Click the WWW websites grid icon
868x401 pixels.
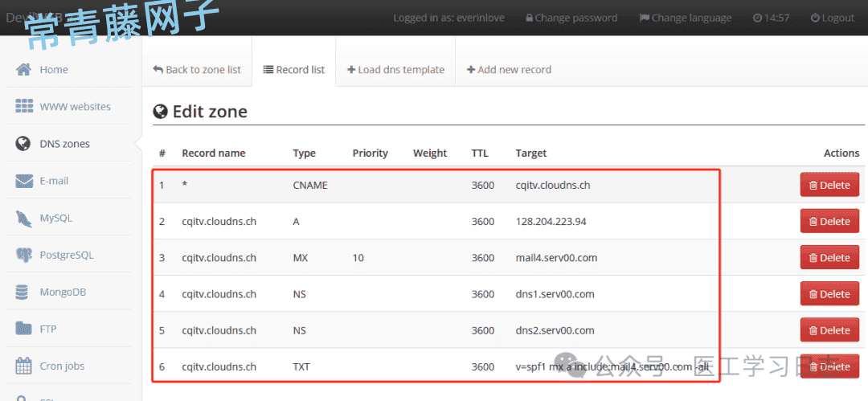pos(24,106)
